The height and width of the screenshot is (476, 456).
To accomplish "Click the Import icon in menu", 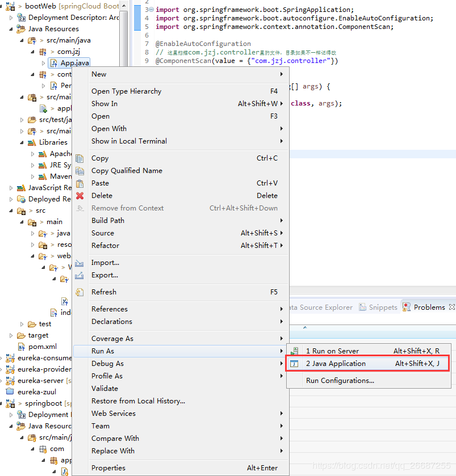I will pos(80,263).
